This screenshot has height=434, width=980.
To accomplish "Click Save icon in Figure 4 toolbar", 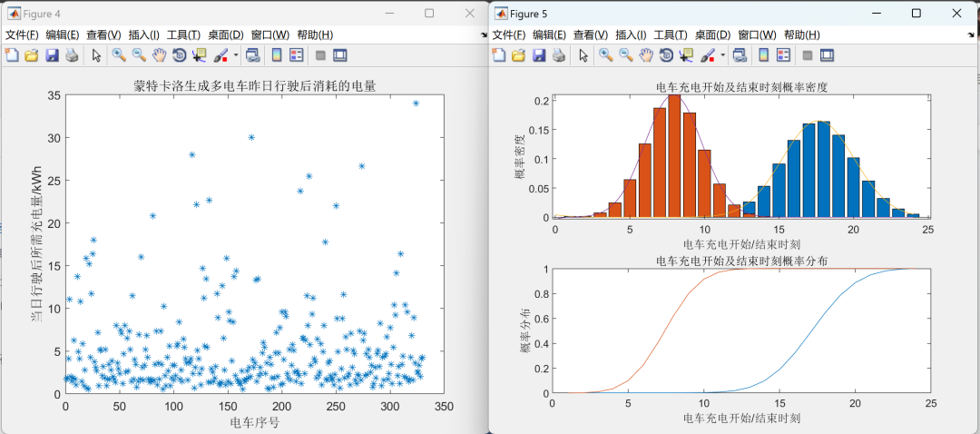I will (x=51, y=55).
